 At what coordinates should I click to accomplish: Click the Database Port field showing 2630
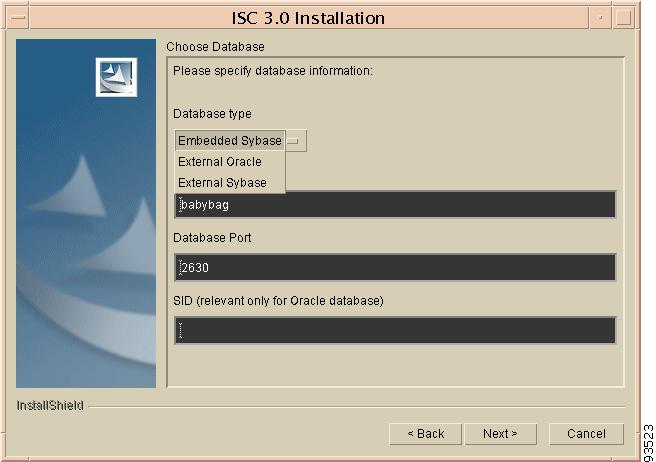[x=395, y=267]
